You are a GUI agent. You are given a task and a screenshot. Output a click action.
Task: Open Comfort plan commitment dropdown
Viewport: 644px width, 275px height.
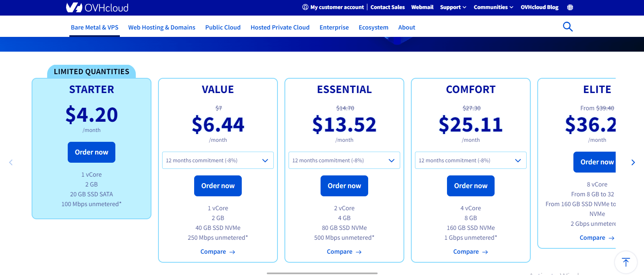click(x=471, y=160)
